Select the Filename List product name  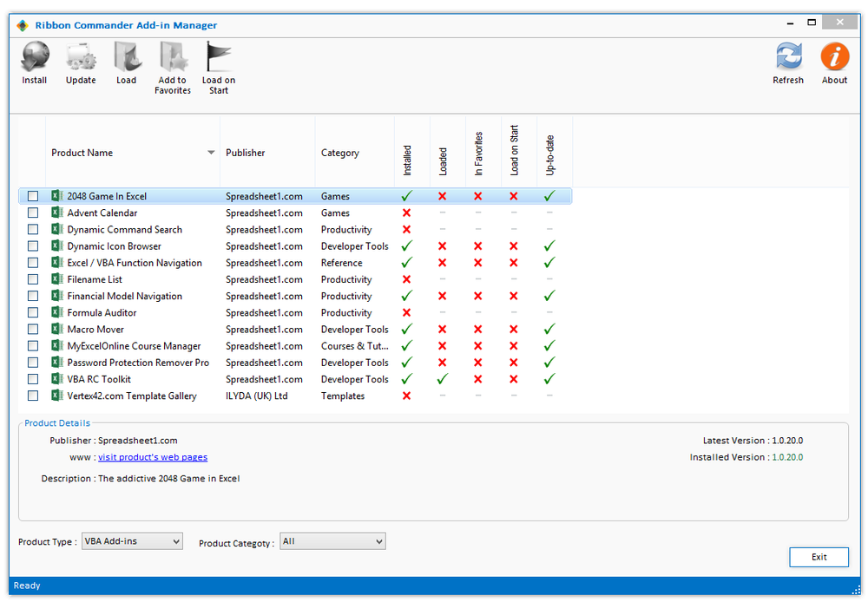[x=95, y=279]
